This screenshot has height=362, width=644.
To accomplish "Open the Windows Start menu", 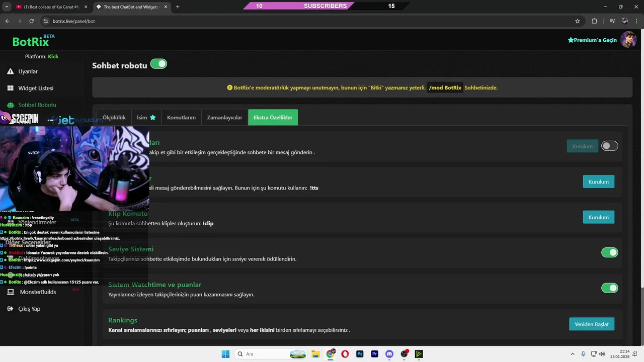I will [225, 354].
